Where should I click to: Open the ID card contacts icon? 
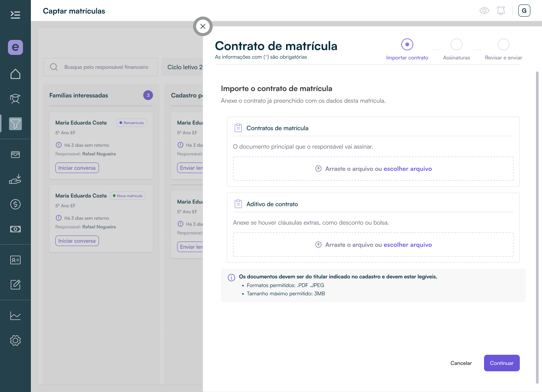[x=15, y=260]
